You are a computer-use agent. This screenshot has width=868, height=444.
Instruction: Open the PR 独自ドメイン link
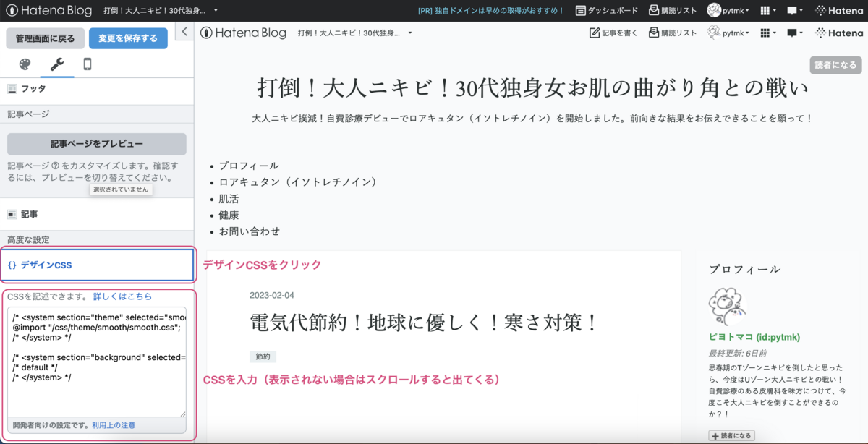pos(490,11)
